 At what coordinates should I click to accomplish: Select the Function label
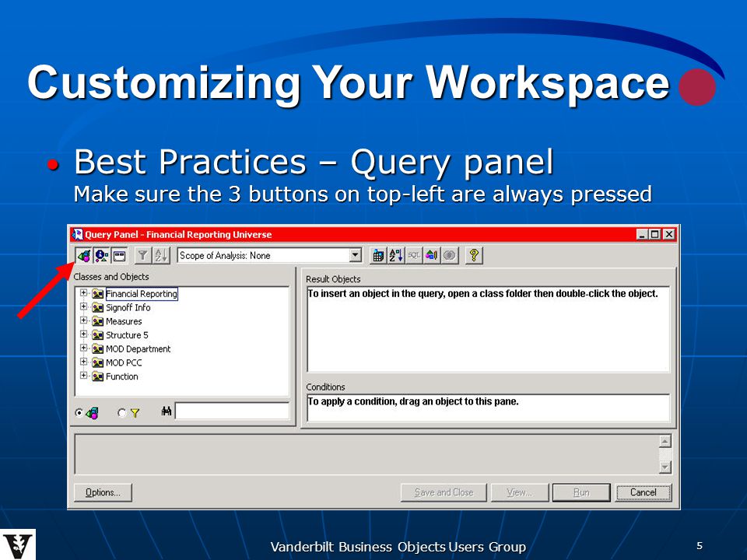tap(122, 376)
